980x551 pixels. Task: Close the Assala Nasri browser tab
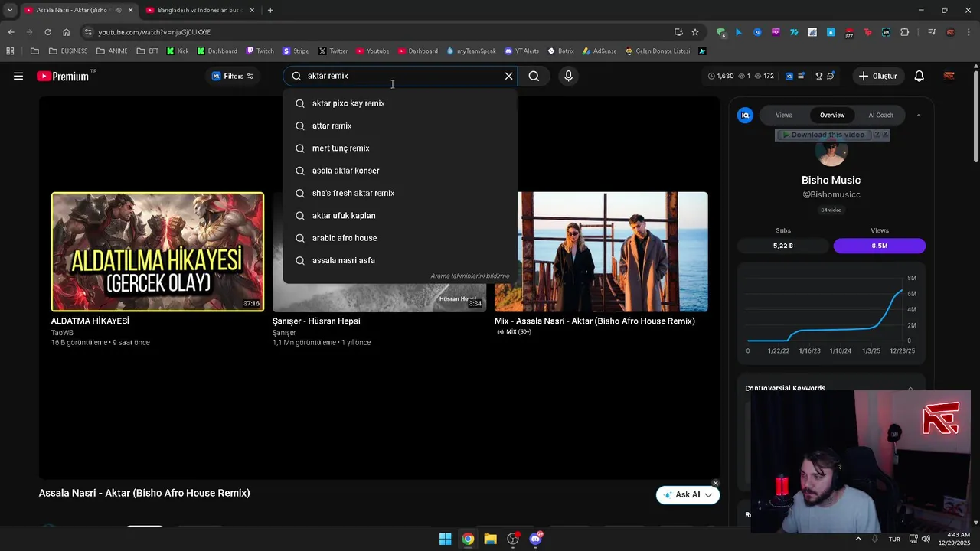(130, 10)
